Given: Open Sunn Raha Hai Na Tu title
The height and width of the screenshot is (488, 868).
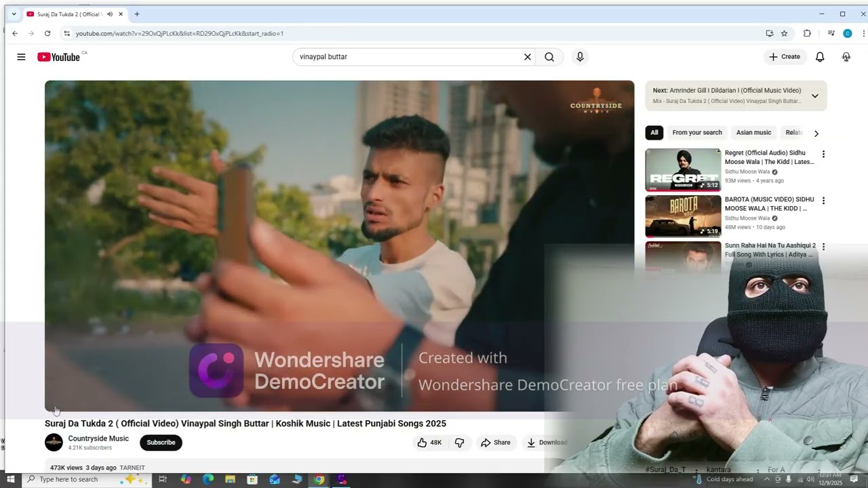Looking at the screenshot, I should point(770,250).
